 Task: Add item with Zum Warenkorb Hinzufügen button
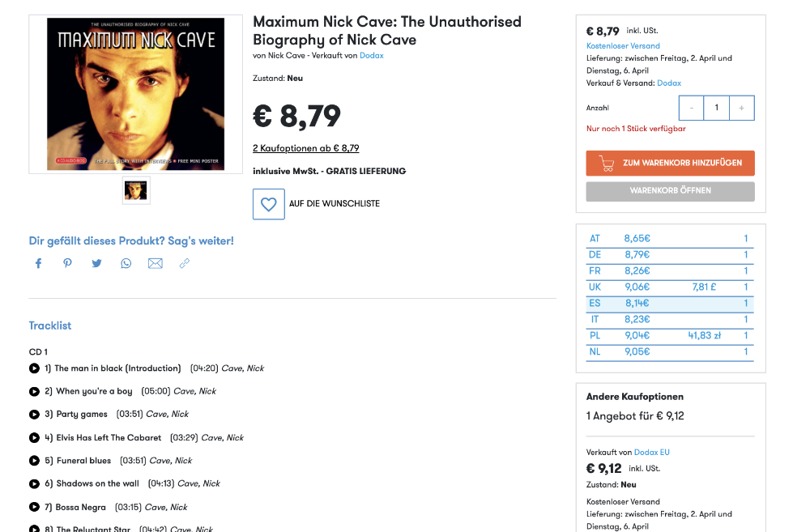pyautogui.click(x=670, y=163)
